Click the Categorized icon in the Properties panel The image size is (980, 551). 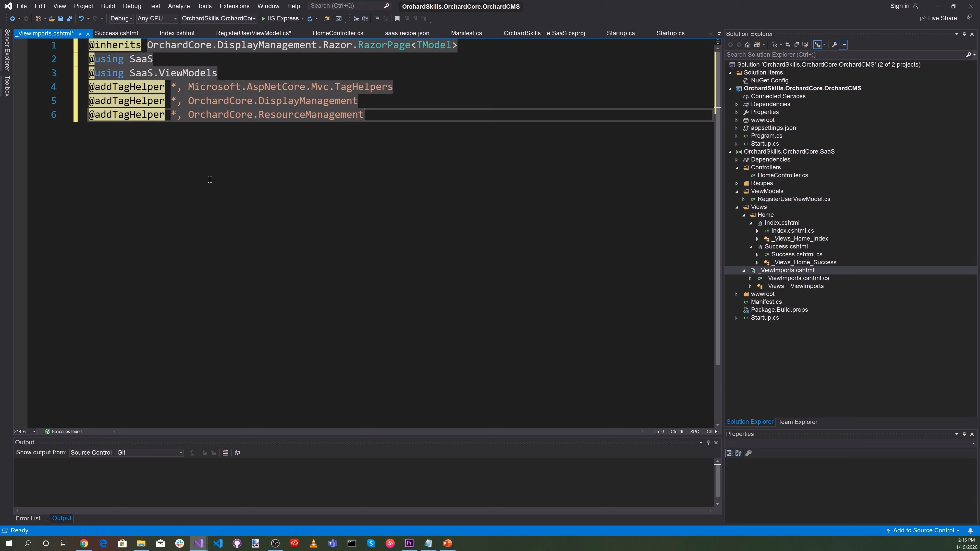pyautogui.click(x=729, y=453)
